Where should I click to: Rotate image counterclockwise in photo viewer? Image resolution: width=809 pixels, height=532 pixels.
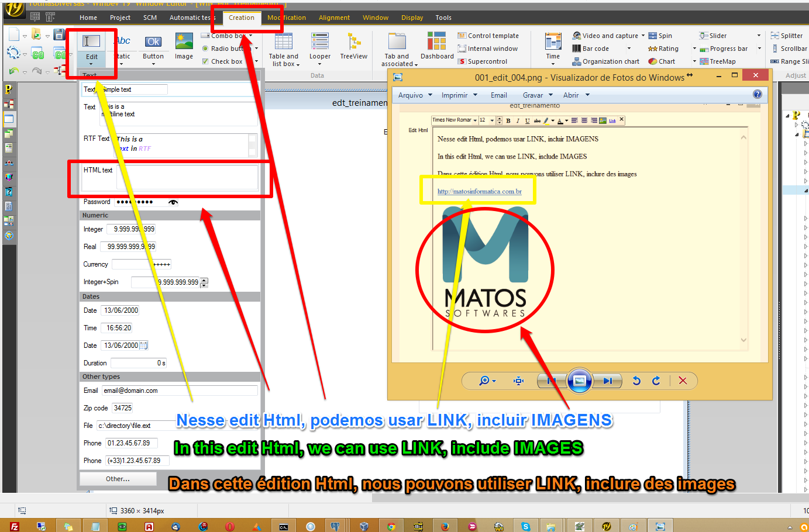[x=636, y=381]
